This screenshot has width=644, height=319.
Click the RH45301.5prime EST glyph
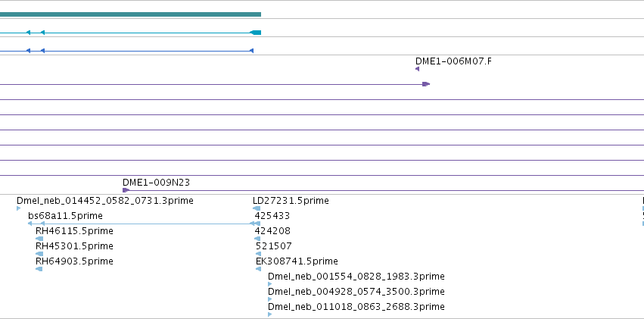click(x=39, y=254)
